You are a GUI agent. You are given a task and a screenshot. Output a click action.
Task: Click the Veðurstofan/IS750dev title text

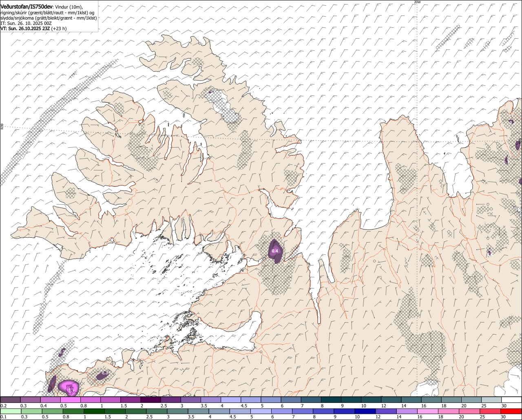tap(27, 7)
